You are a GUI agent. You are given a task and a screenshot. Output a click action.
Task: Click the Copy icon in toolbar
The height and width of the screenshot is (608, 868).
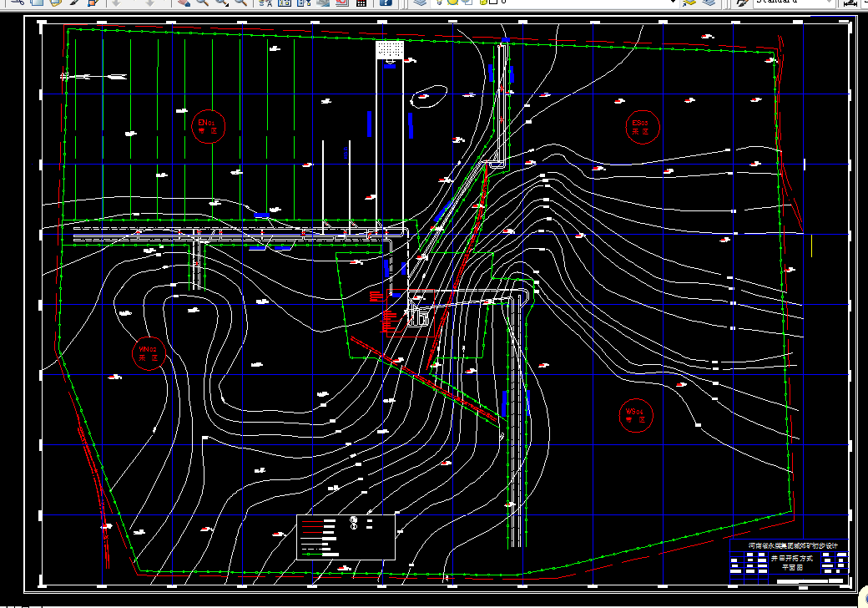(x=37, y=3)
